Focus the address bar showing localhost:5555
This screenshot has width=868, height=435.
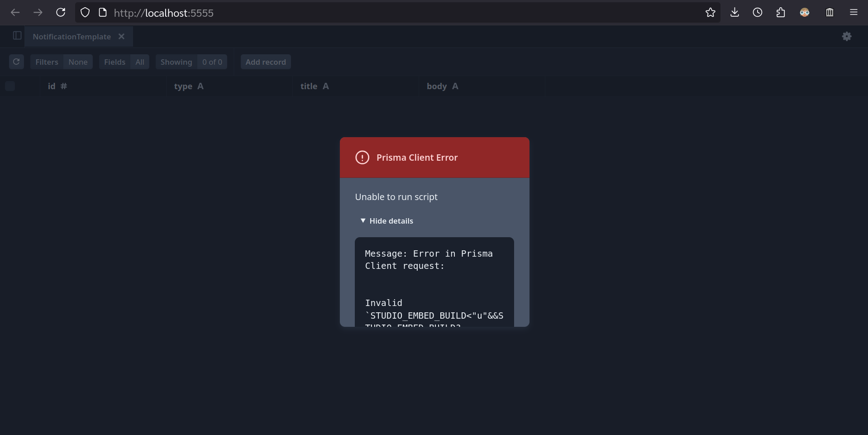click(398, 13)
